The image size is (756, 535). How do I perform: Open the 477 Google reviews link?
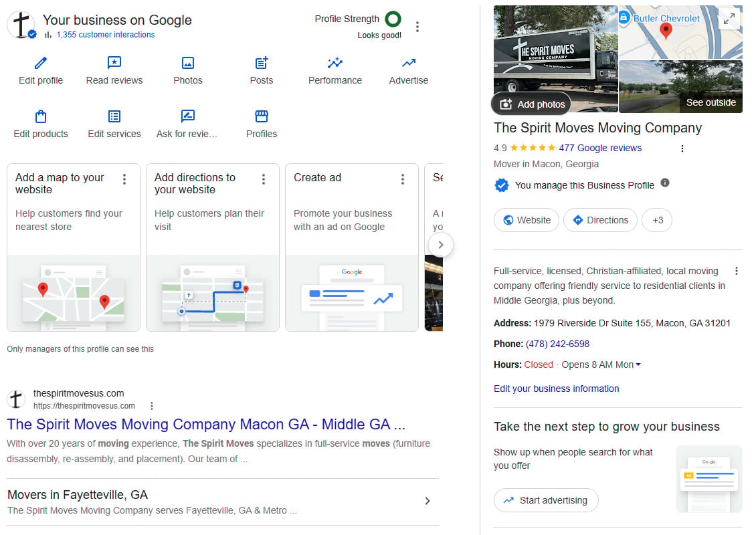[x=600, y=148]
